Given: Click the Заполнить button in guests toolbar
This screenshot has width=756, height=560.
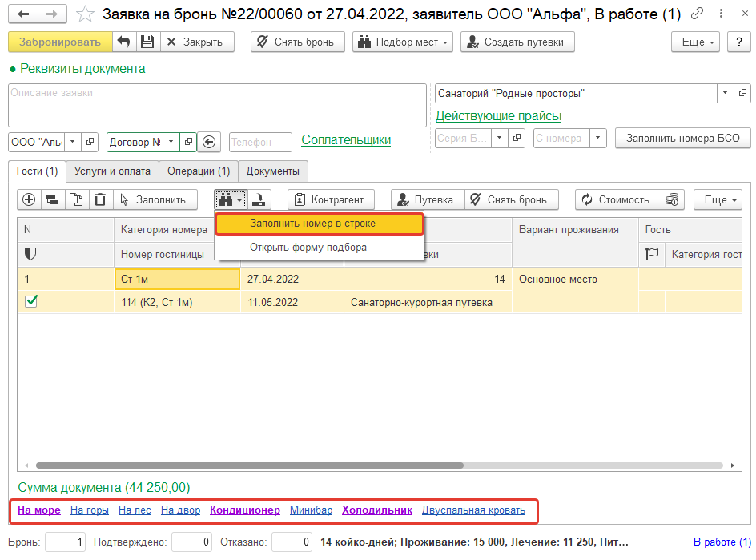Looking at the screenshot, I should [155, 199].
